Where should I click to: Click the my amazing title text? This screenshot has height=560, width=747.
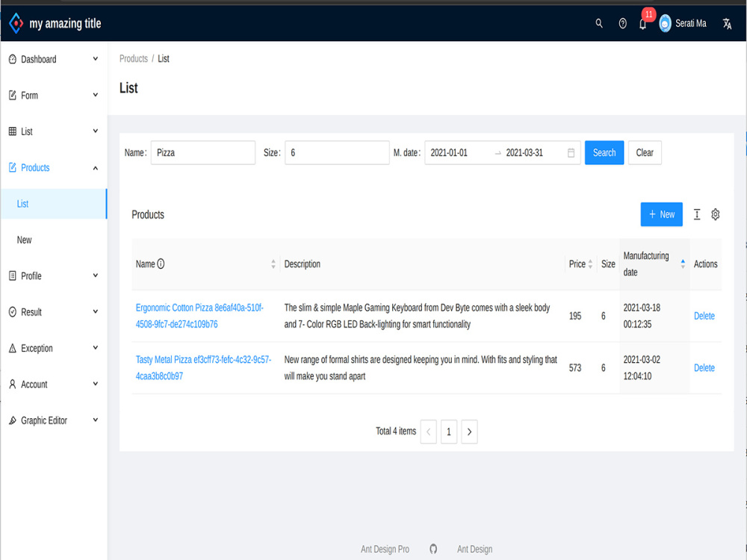[65, 23]
